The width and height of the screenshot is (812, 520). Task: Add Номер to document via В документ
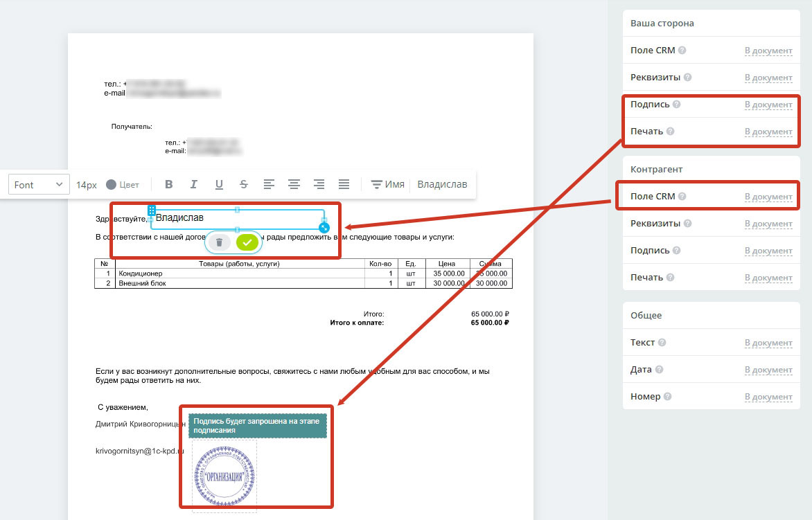(x=768, y=397)
